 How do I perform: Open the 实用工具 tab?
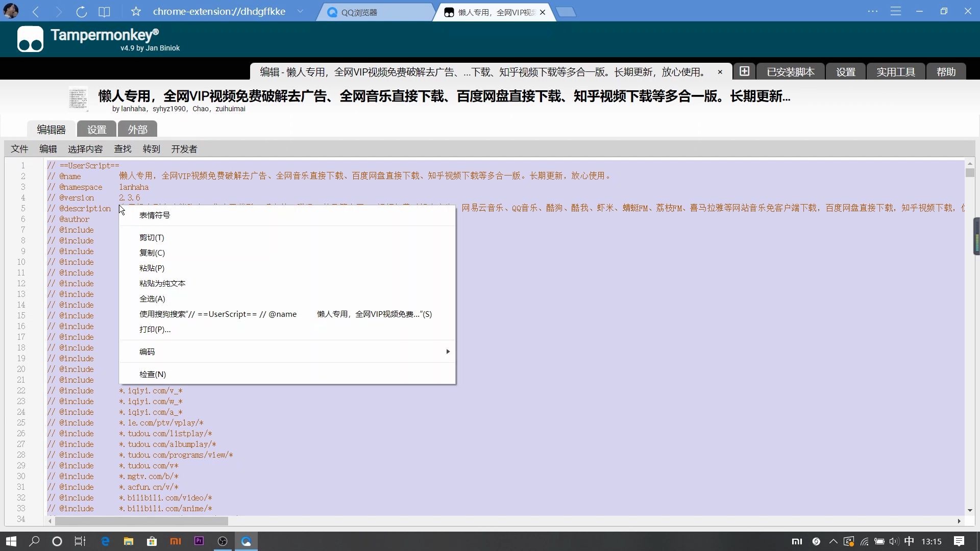(x=896, y=72)
